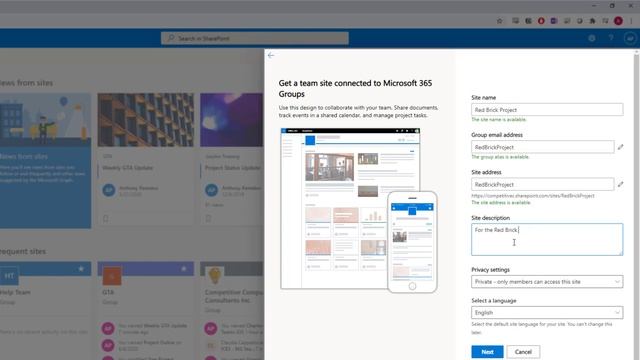Bookmark this page with the star icon
The image size is (640, 360).
coord(500,21)
